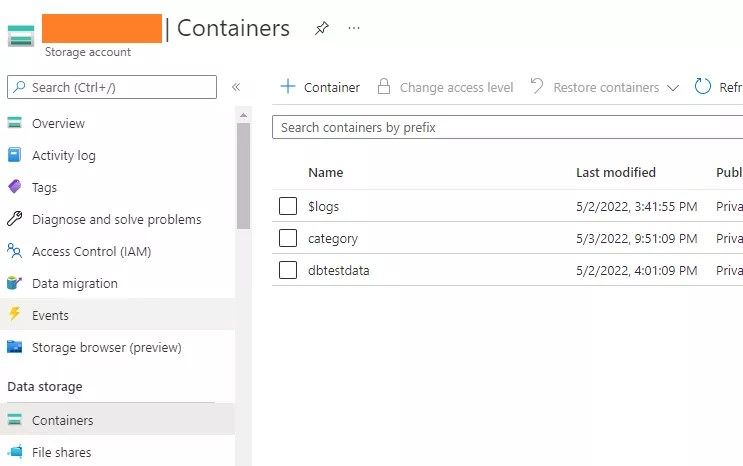Sort by the Last modified column header
The height and width of the screenshot is (466, 743).
616,173
